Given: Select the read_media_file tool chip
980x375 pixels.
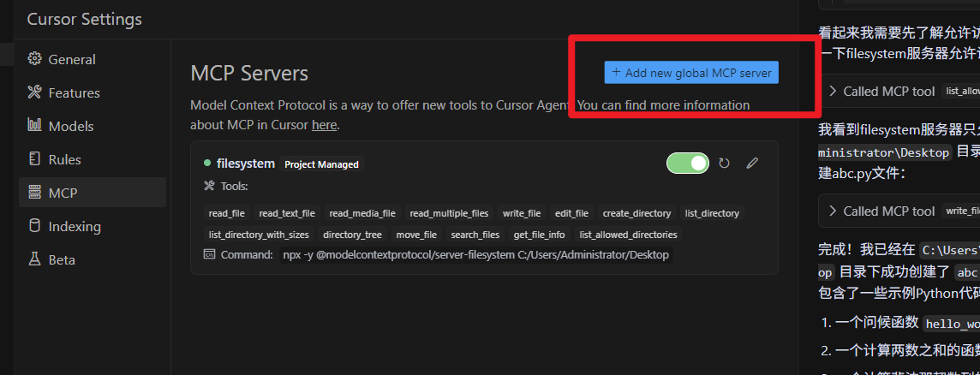Looking at the screenshot, I should click(x=362, y=213).
